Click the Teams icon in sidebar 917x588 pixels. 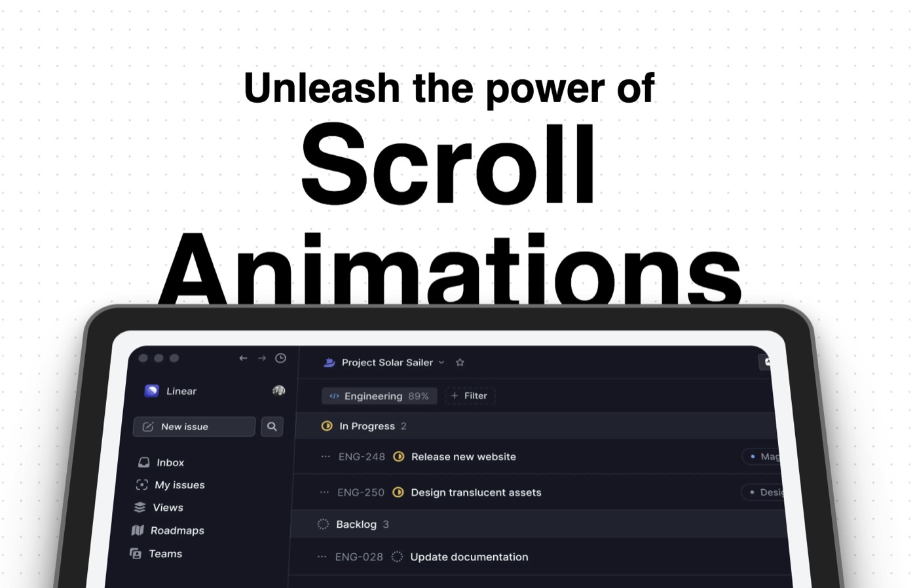(136, 554)
